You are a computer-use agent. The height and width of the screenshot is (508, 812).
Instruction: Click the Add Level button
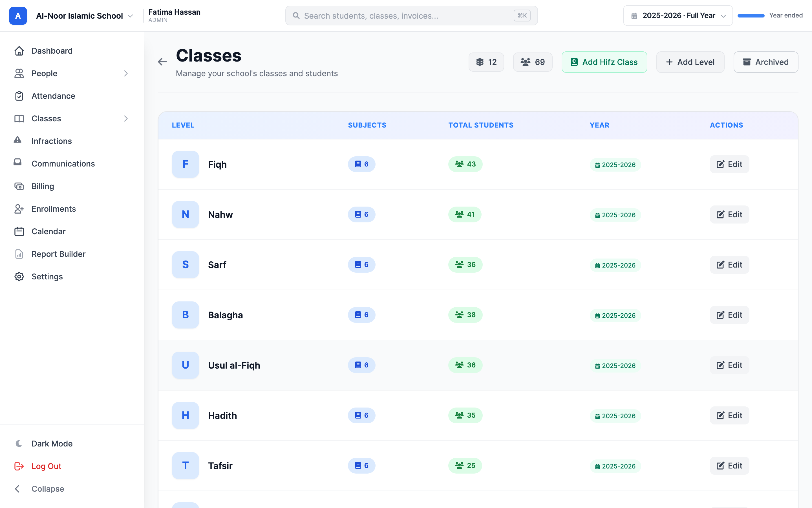click(x=690, y=62)
